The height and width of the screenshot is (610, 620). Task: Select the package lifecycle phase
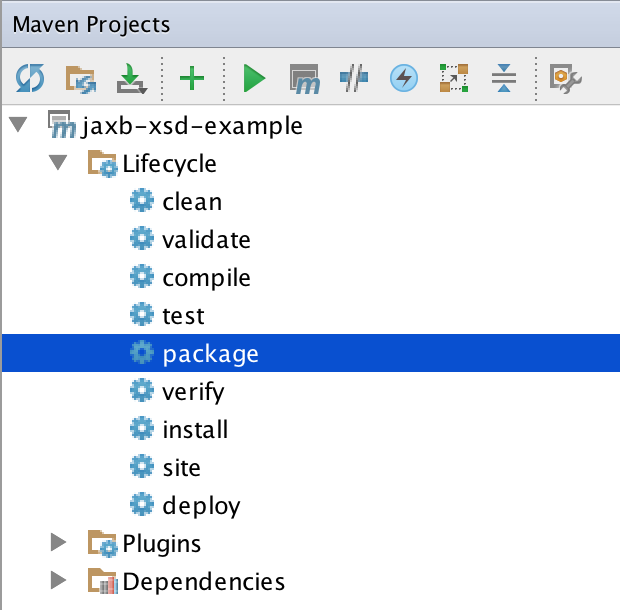(311, 353)
